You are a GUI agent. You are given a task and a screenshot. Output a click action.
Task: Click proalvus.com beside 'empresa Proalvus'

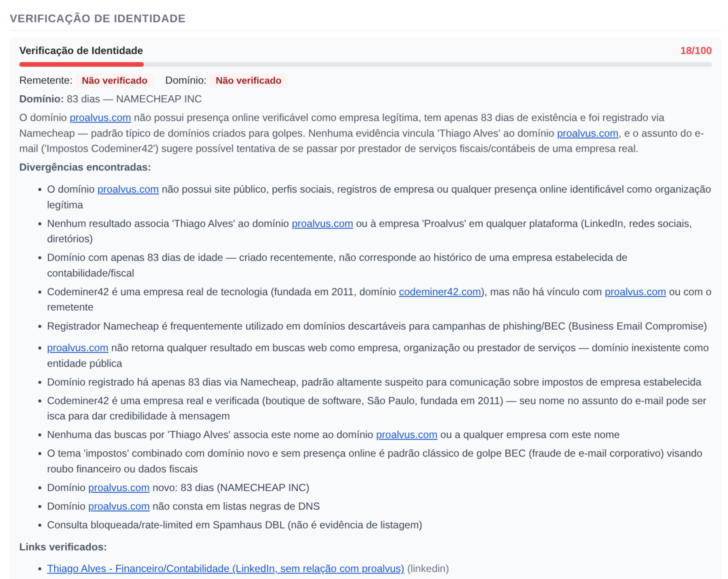pos(322,223)
